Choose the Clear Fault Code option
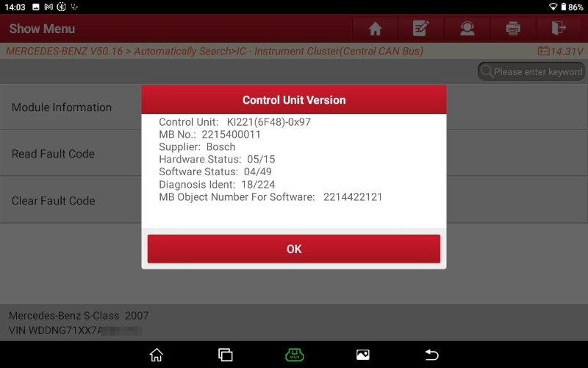588x368 pixels. (54, 201)
